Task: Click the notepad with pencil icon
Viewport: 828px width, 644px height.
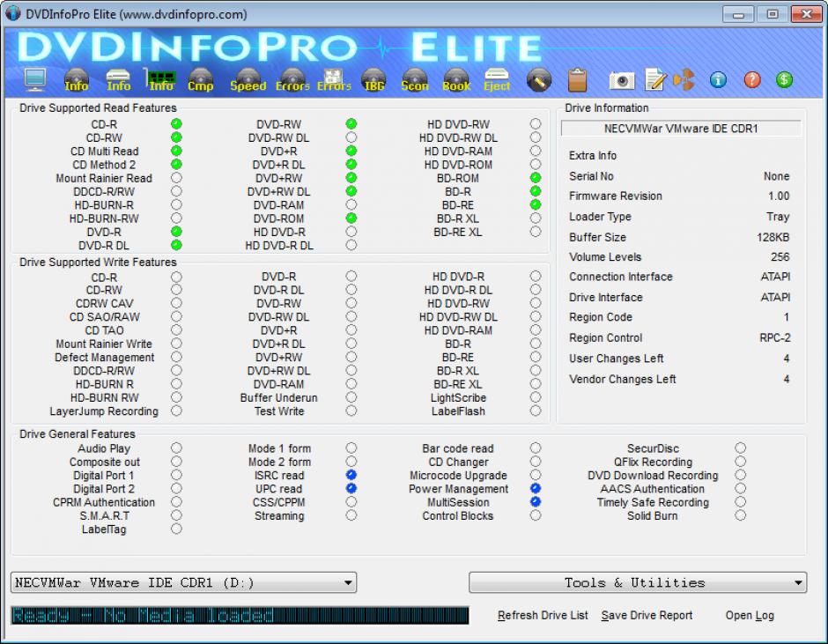Action: (x=655, y=80)
